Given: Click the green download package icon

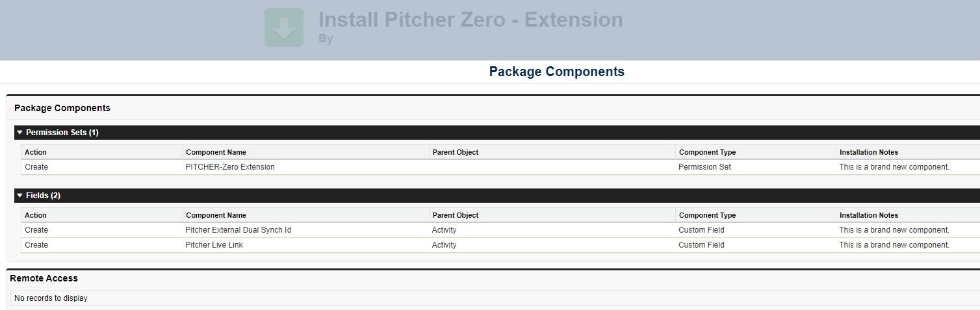Looking at the screenshot, I should coord(284,27).
